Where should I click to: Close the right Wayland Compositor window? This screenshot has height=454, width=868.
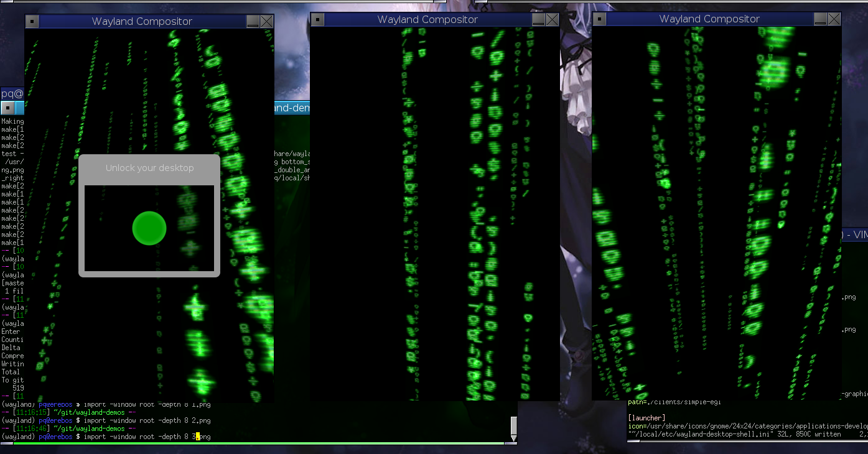coord(834,19)
